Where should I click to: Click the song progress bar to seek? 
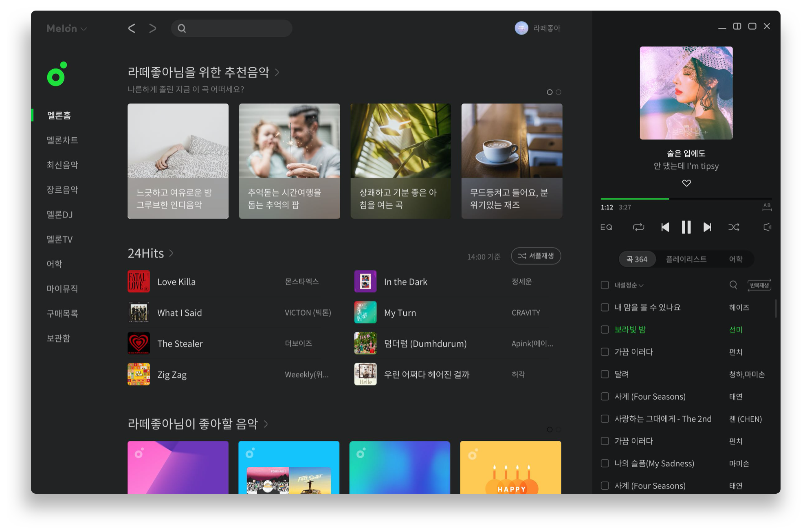[x=686, y=198]
